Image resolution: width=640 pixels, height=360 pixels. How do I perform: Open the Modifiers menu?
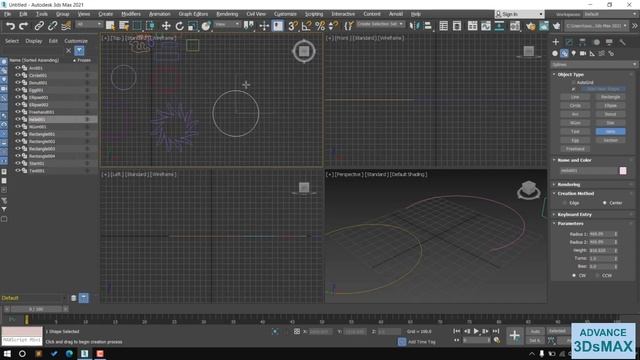[131, 14]
